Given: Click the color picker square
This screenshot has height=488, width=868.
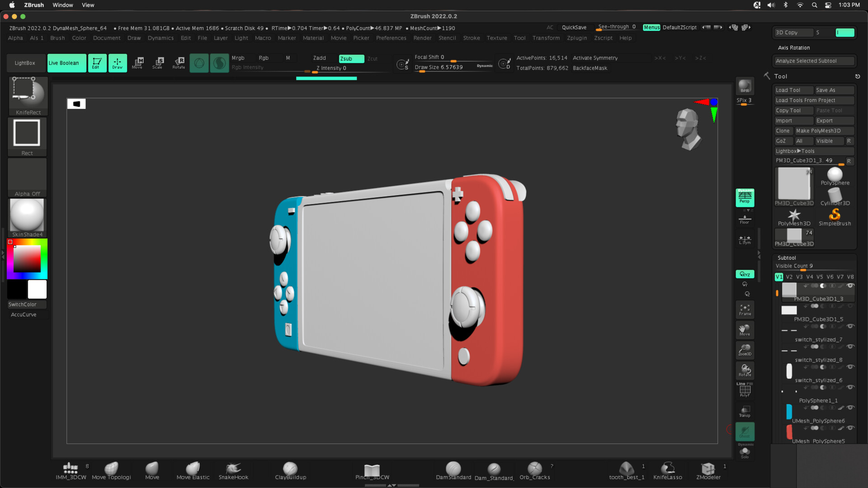Looking at the screenshot, I should (27, 258).
